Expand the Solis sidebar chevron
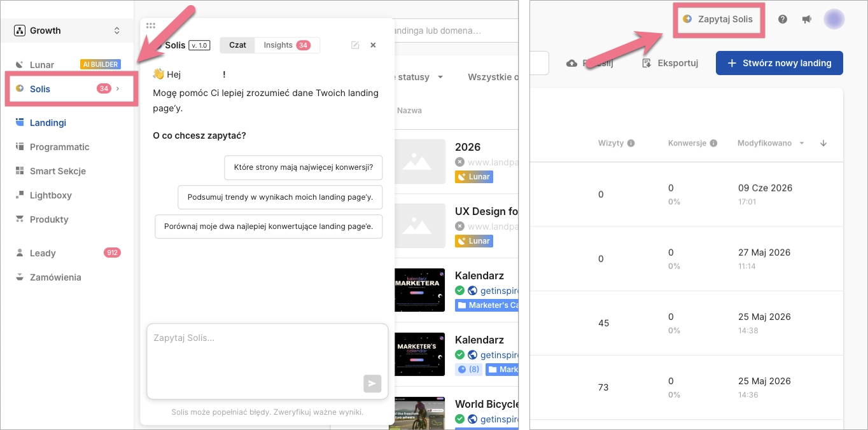The width and height of the screenshot is (868, 430). tap(118, 88)
